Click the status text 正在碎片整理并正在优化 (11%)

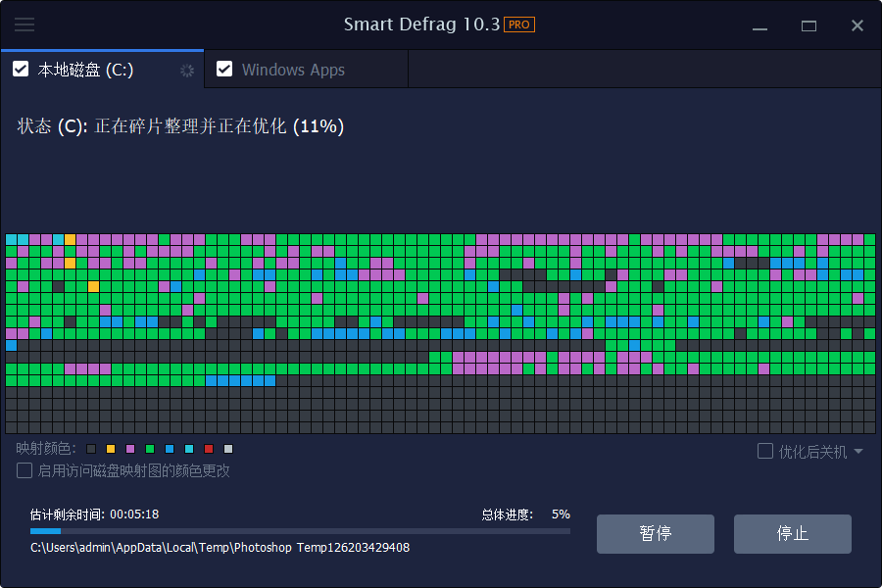[x=220, y=126]
